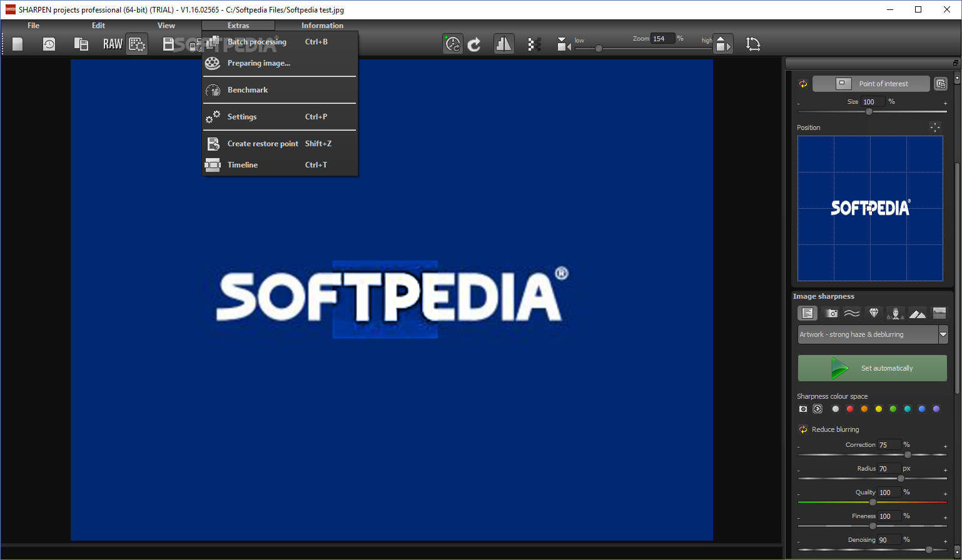Select the portrait sharpness category icon
The height and width of the screenshot is (560, 962).
point(896,313)
